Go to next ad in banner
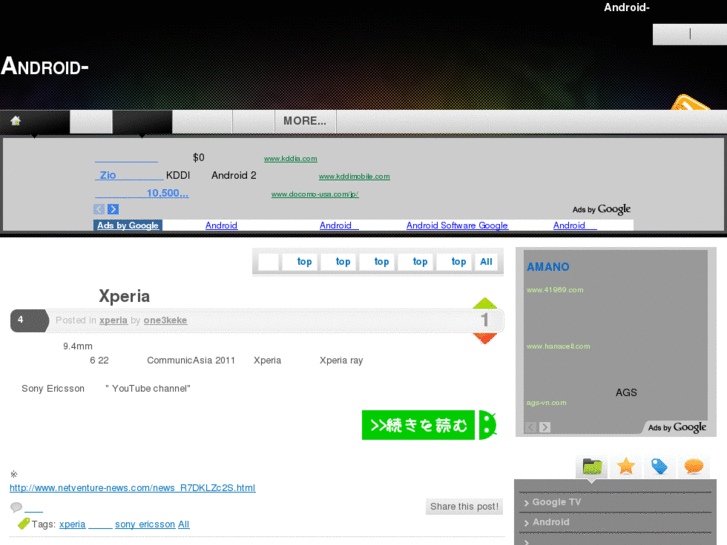Screen dimensions: 727x545 pyautogui.click(x=113, y=209)
